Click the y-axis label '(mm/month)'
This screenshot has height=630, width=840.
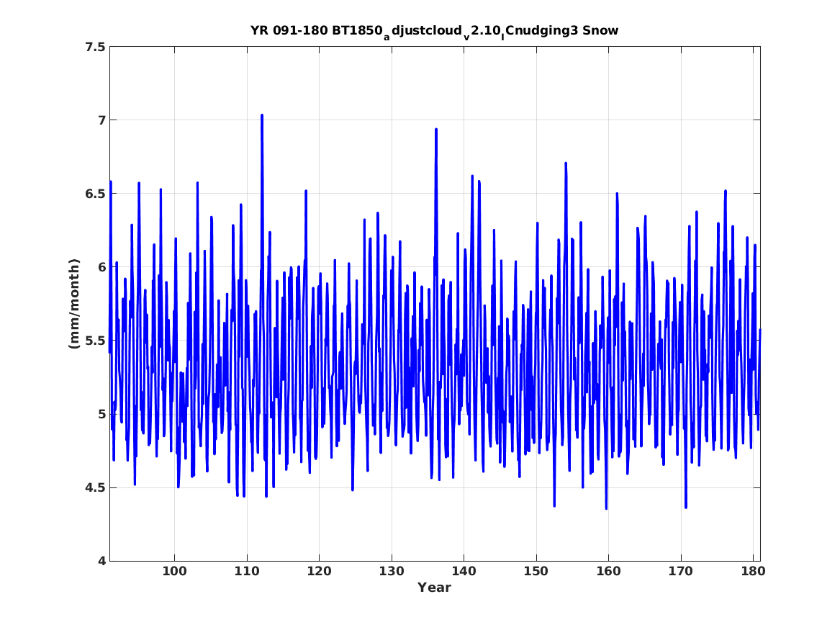pyautogui.click(x=74, y=304)
